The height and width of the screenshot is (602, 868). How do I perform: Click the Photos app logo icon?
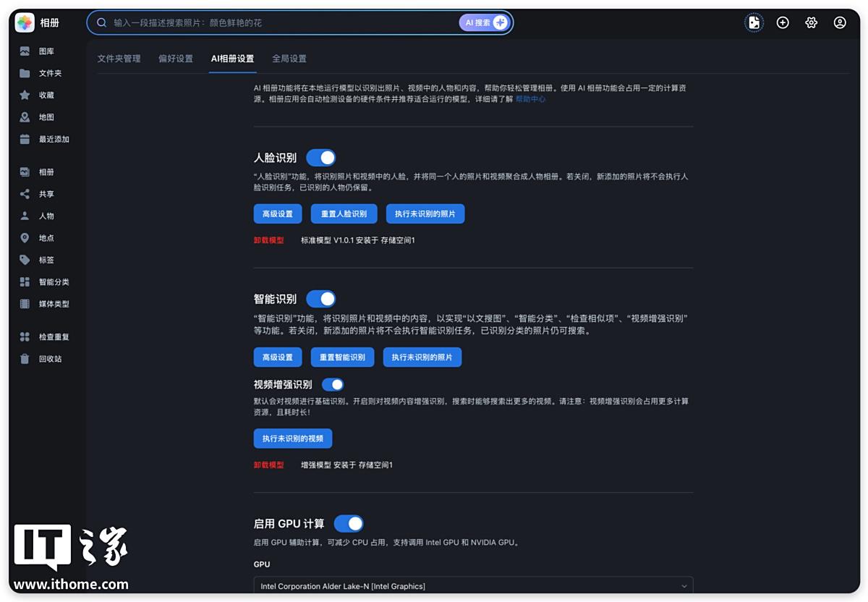[x=25, y=22]
